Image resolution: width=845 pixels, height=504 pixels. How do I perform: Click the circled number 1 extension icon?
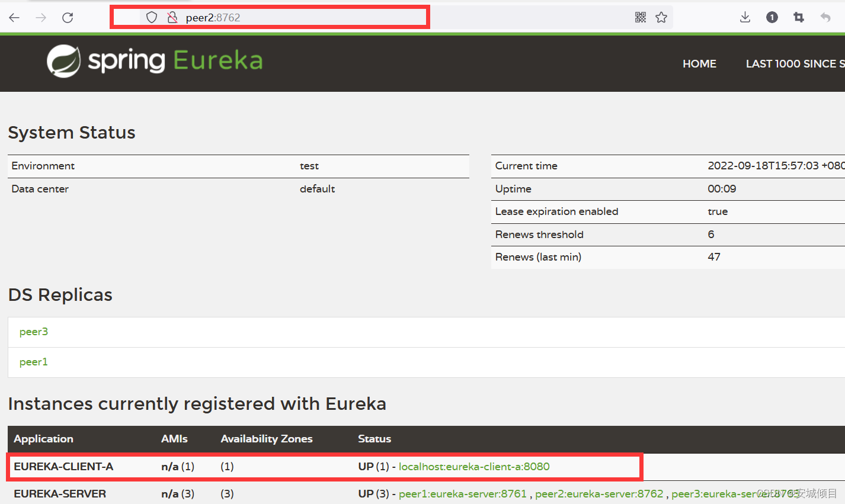click(x=772, y=18)
